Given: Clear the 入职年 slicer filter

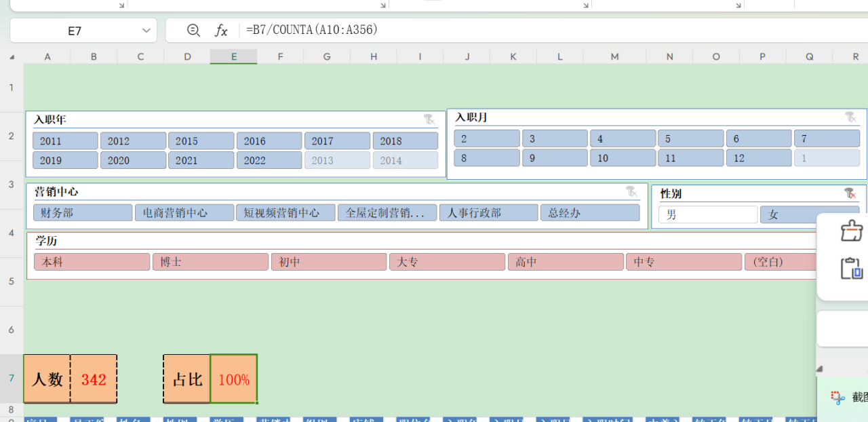Looking at the screenshot, I should click(429, 119).
